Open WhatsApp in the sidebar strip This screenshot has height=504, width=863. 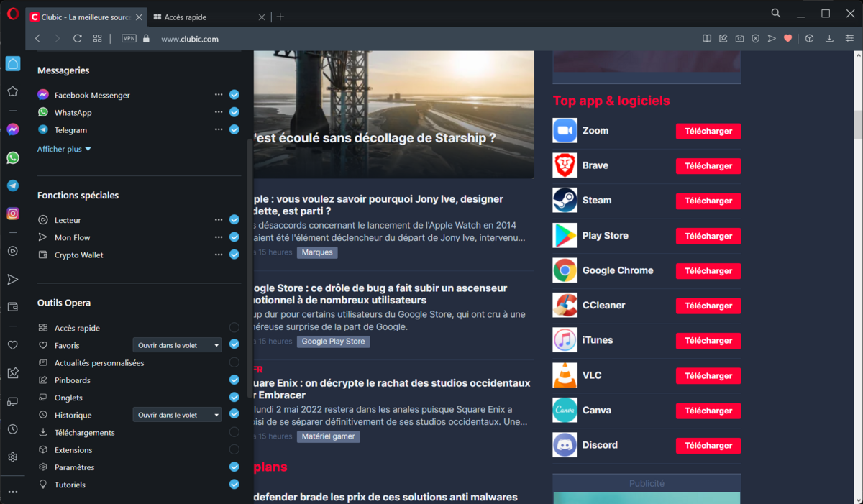click(x=12, y=157)
